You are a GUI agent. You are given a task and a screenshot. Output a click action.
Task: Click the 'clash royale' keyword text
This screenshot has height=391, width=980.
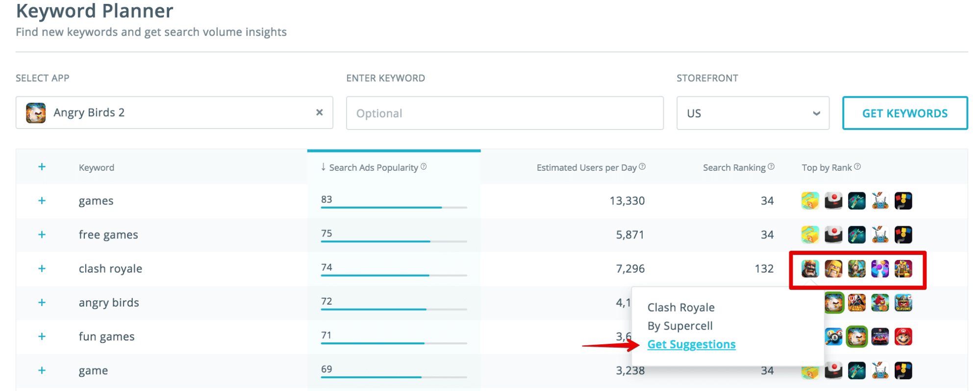[x=110, y=269]
